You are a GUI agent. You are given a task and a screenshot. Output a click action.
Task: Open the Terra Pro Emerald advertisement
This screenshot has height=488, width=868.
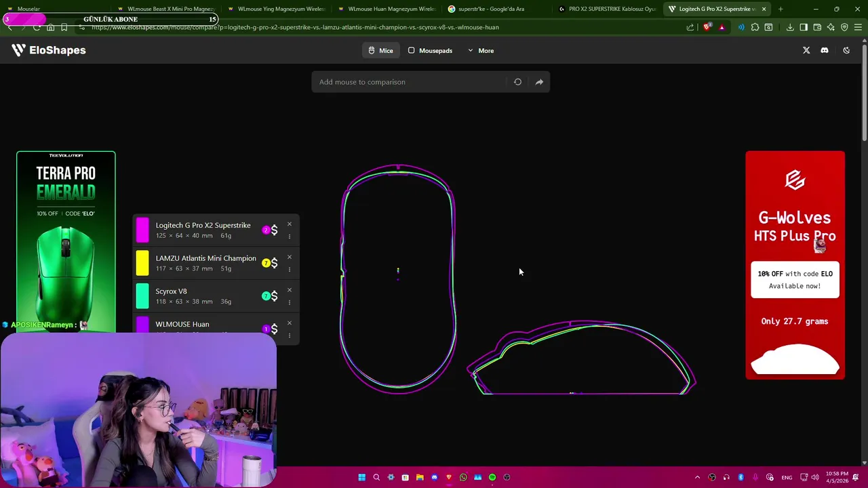point(66,241)
